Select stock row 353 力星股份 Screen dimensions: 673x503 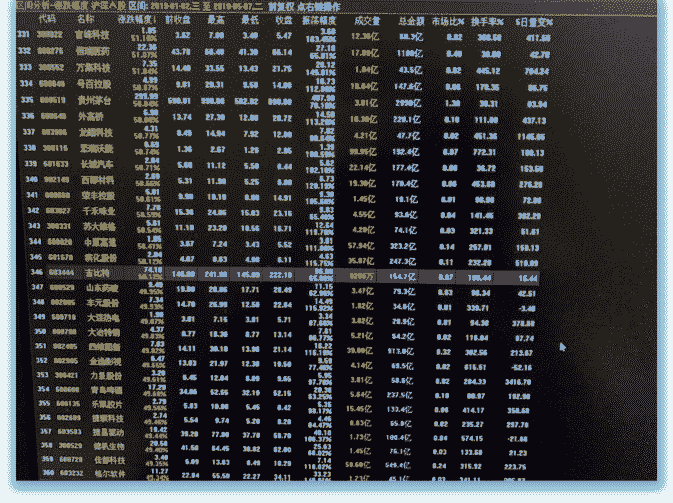tap(285, 377)
